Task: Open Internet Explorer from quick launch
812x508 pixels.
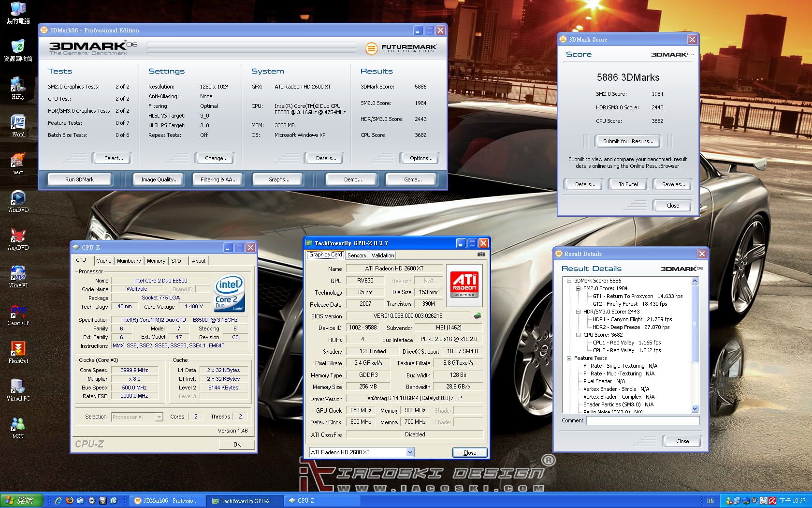Action: (x=58, y=501)
